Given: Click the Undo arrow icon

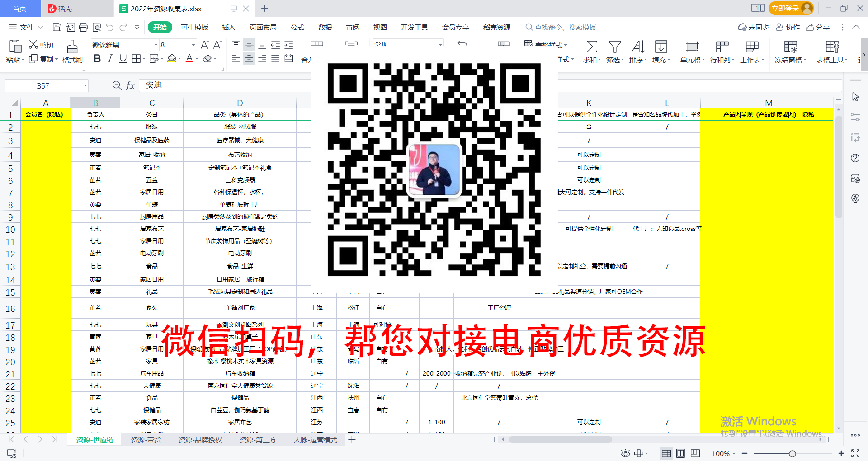Looking at the screenshot, I should (109, 27).
